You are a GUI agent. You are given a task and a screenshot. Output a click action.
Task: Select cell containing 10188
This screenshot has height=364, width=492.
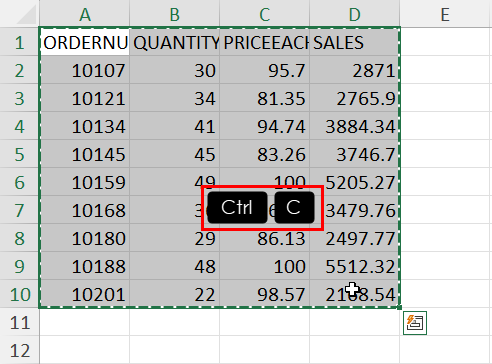[85, 266]
